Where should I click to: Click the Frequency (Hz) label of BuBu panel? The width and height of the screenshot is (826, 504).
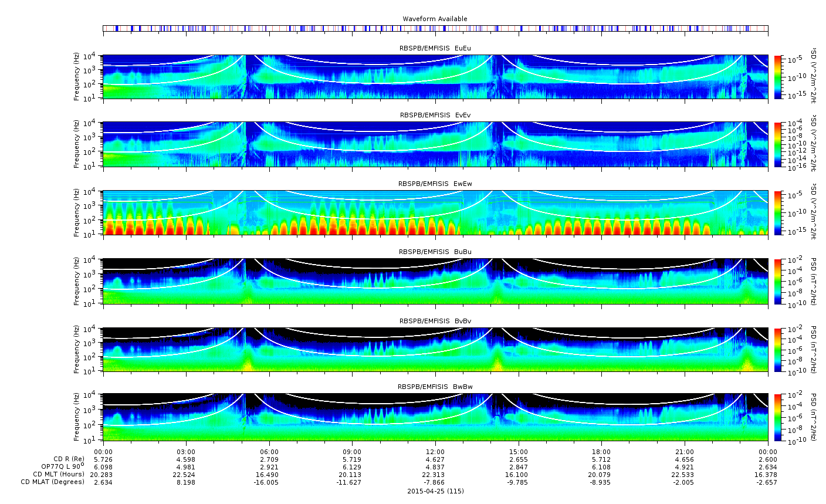[77, 280]
